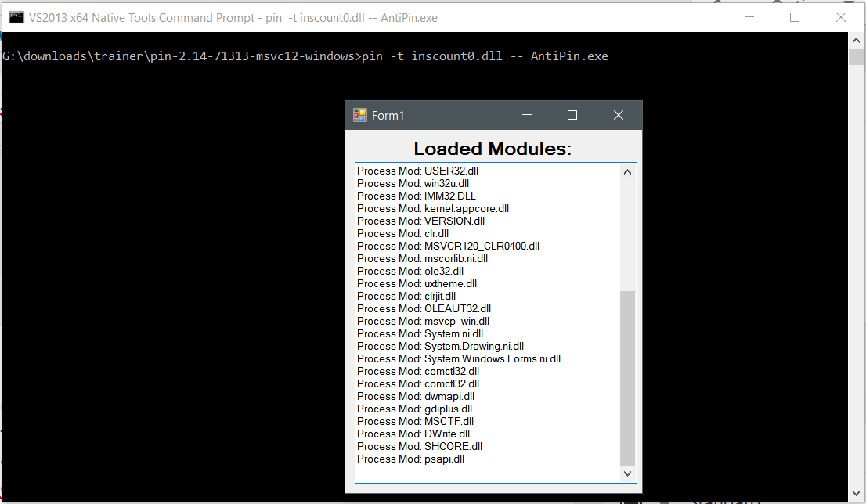Viewport: 866px width, 504px height.
Task: Select the 'Process Mod: ole32.dll' entry
Action: click(x=410, y=271)
